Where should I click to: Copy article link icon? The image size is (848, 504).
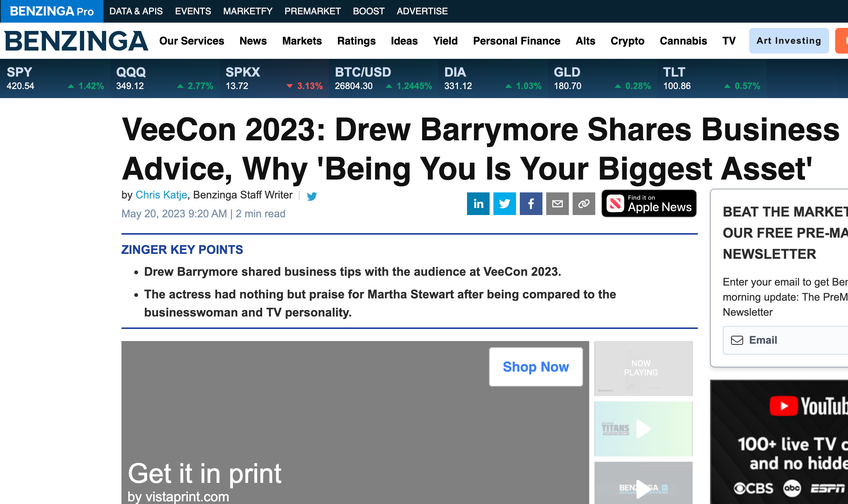(x=584, y=204)
